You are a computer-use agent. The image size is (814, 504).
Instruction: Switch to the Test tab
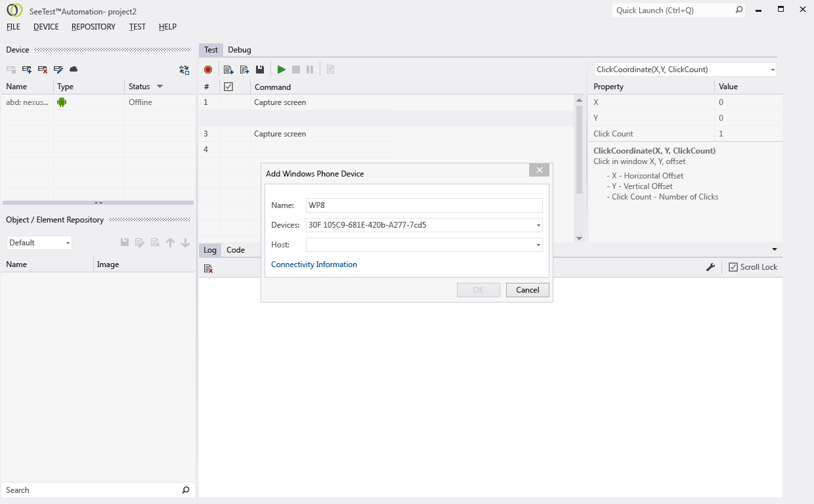coord(211,50)
